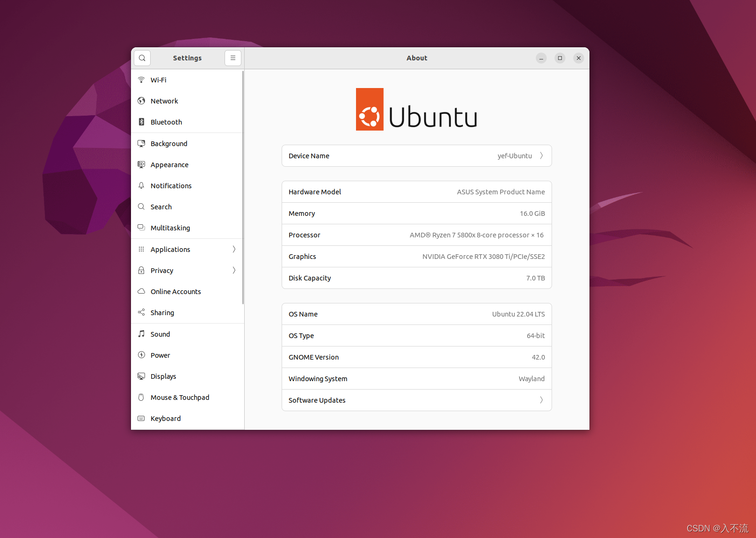Screen dimensions: 756x538
Task: Click the search magnifier in Settings header
Action: click(142, 58)
